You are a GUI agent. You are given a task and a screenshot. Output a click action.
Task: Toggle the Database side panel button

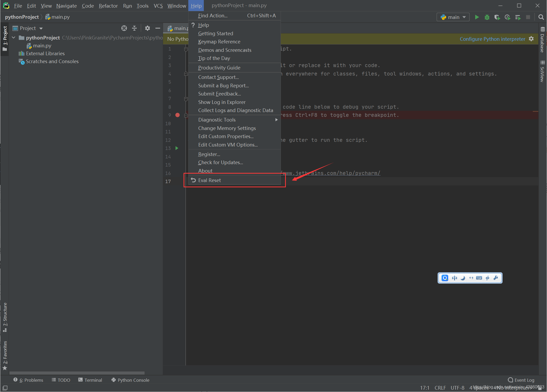tap(542, 39)
